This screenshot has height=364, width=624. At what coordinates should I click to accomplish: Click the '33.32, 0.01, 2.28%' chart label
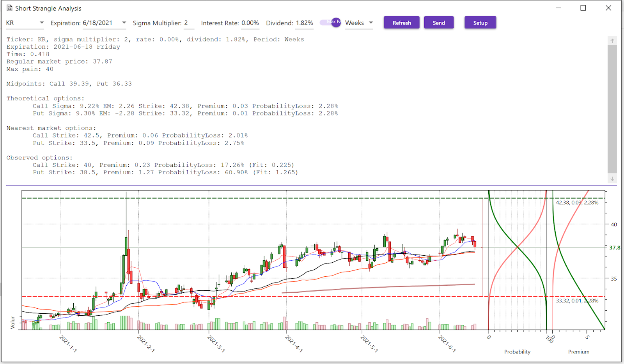pyautogui.click(x=577, y=301)
